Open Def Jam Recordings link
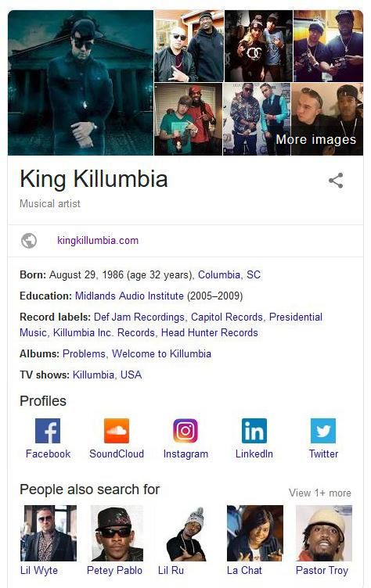The image size is (371, 588). click(x=139, y=317)
